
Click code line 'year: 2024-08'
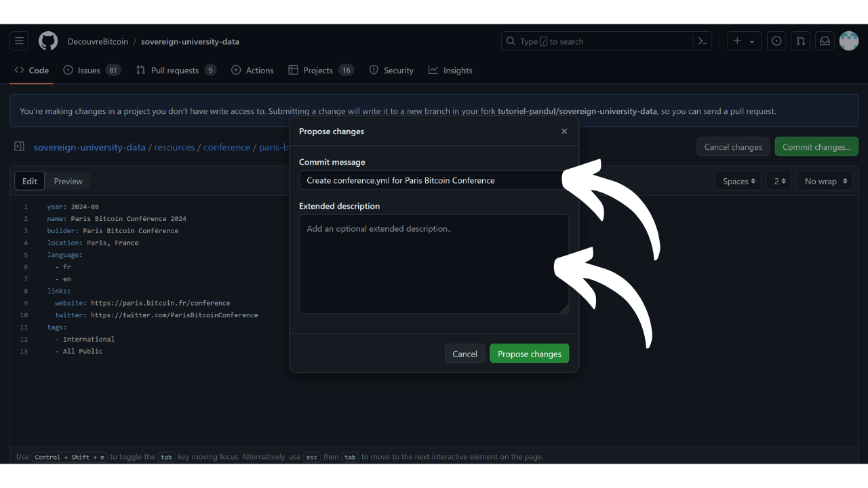pos(73,207)
